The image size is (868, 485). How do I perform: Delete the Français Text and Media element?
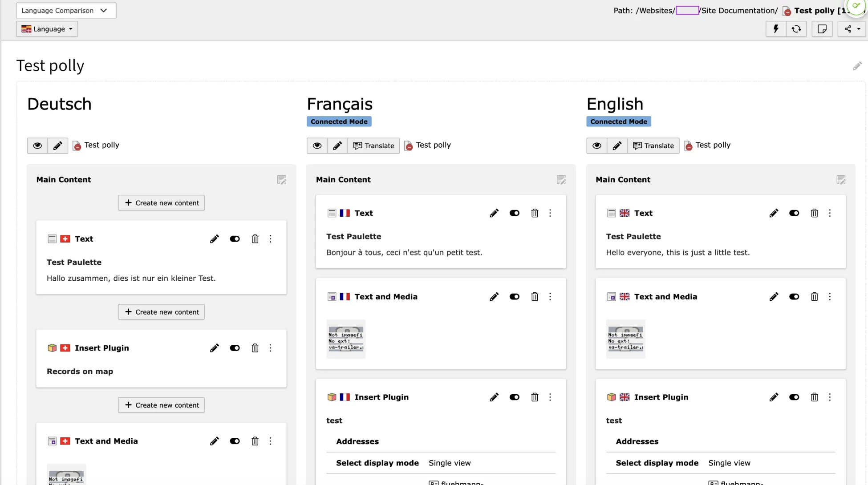[535, 297]
